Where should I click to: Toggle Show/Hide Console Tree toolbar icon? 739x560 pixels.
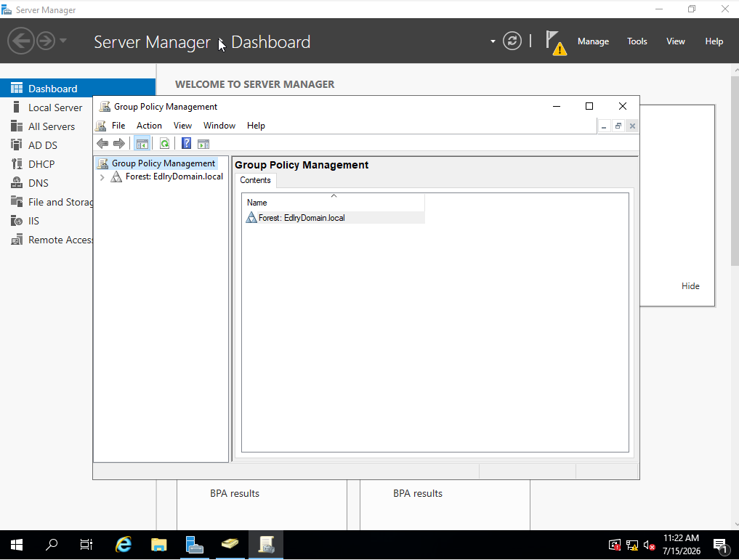[142, 144]
